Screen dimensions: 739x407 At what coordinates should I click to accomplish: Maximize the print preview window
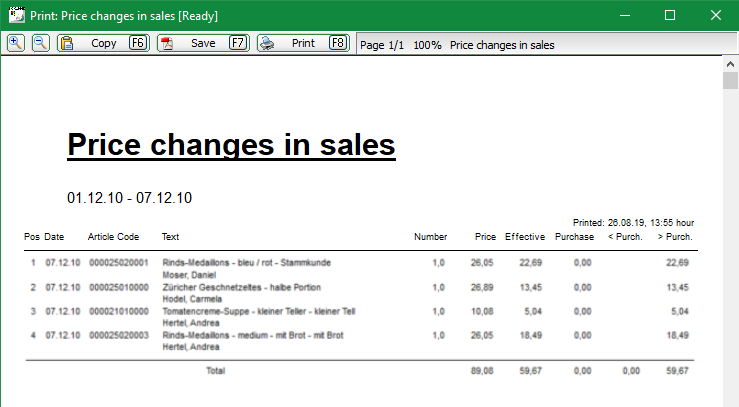pyautogui.click(x=670, y=15)
